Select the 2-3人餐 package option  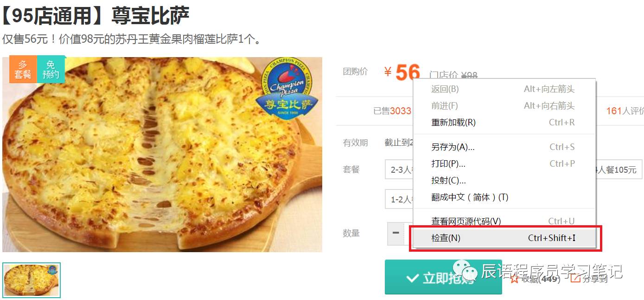[399, 170]
